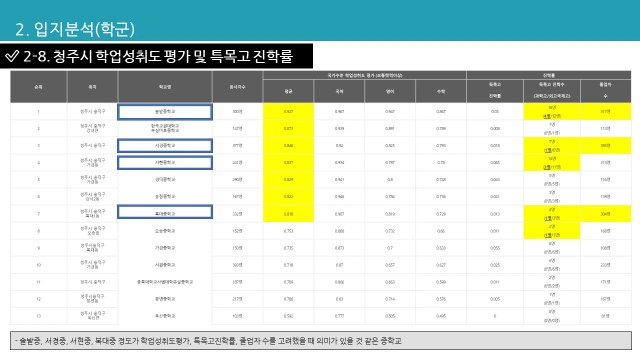Select the '솔밭중학교' school name cell
The height and width of the screenshot is (360, 640).
tap(165, 112)
